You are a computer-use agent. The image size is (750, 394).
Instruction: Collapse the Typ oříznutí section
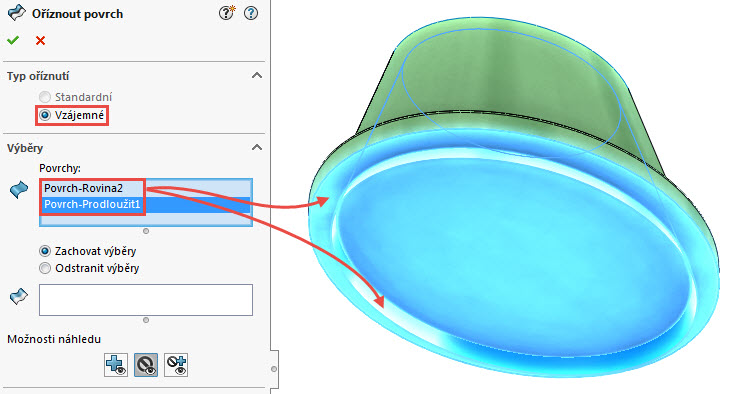(257, 76)
